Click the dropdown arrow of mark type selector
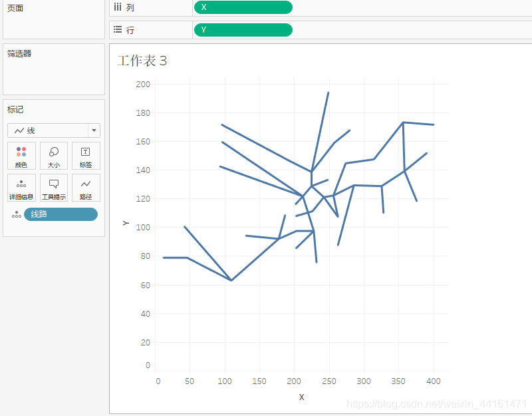532x416 pixels. (x=94, y=130)
